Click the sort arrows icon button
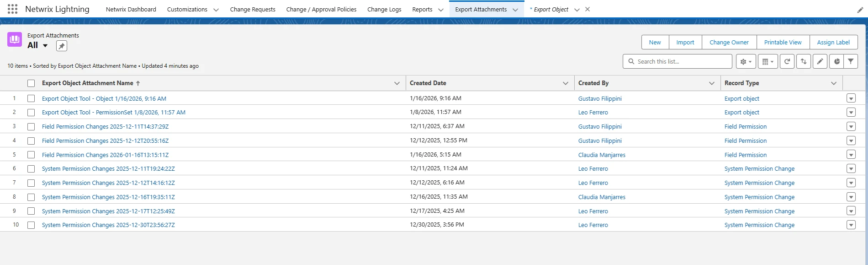 click(804, 61)
